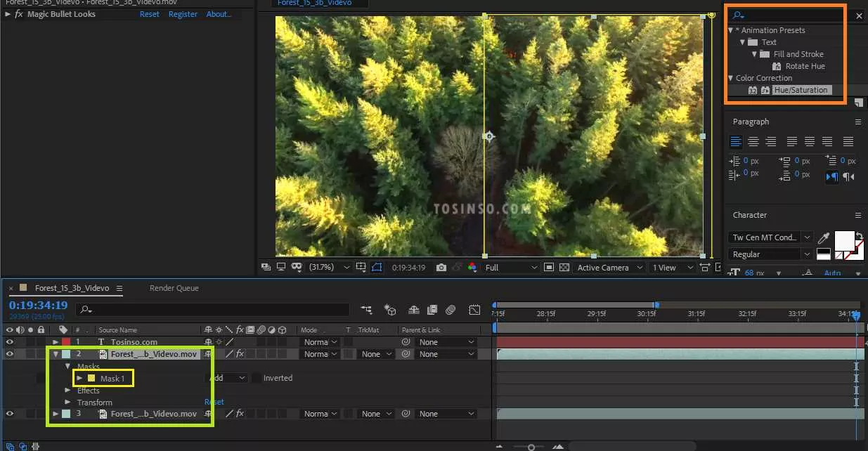Select Justify All in Paragraph panel
The width and height of the screenshot is (868, 451).
[848, 142]
